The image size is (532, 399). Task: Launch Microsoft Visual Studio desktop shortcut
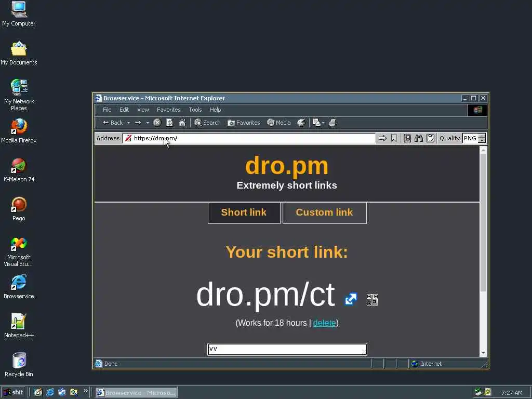pos(19,252)
